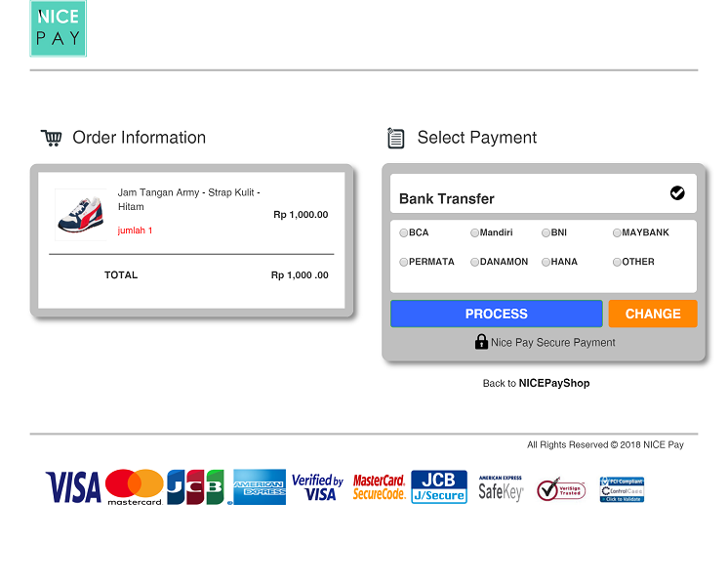Click the VeriSign Trusted seal
This screenshot has height=586, width=728.
coord(561,489)
